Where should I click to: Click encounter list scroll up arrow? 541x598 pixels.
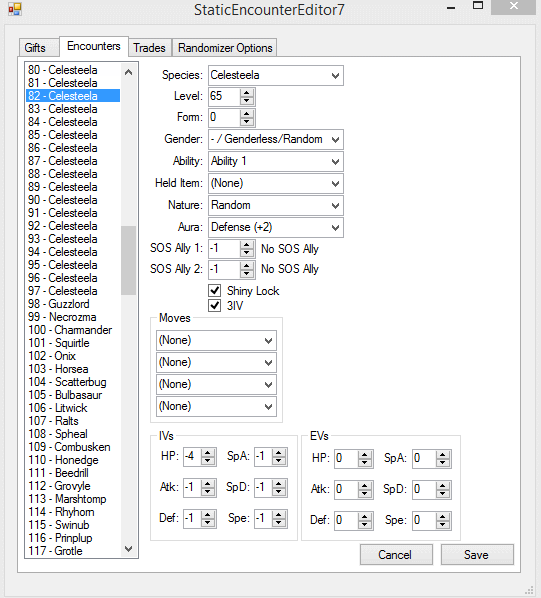[x=128, y=72]
